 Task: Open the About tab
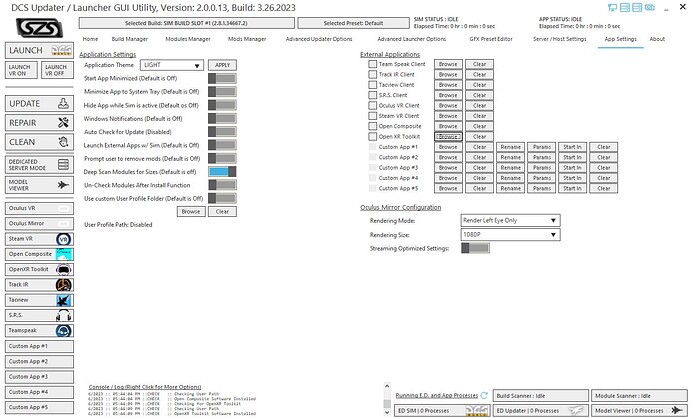tap(657, 39)
